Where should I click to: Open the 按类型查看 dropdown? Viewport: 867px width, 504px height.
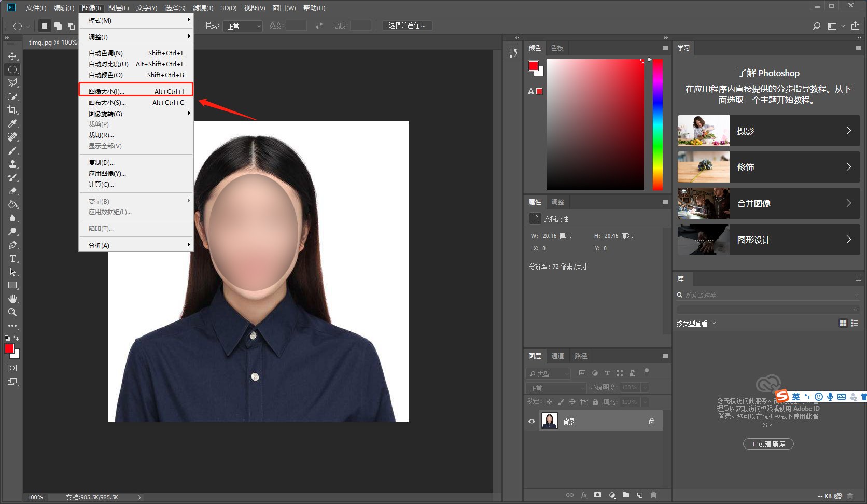coord(696,324)
